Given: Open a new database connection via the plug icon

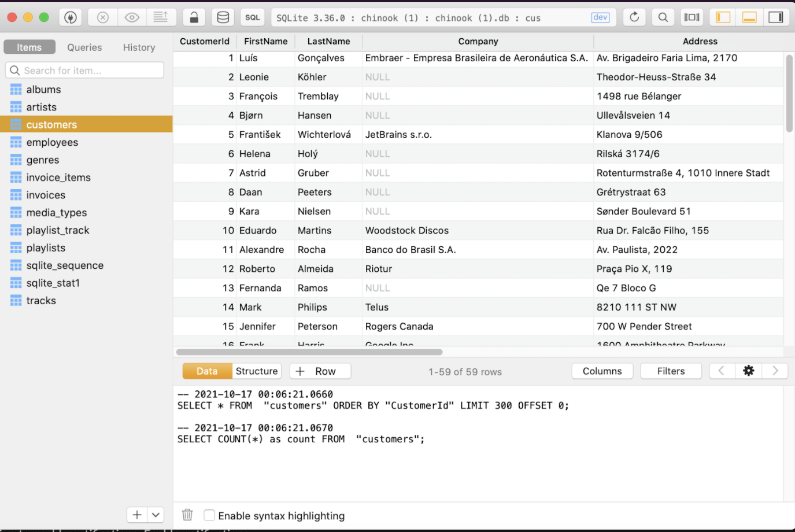Looking at the screenshot, I should 71,17.
